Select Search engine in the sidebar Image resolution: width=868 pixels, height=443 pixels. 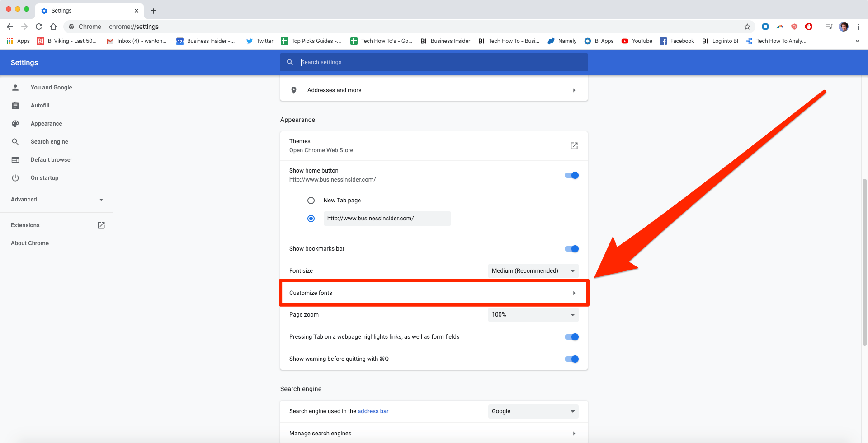click(x=49, y=142)
